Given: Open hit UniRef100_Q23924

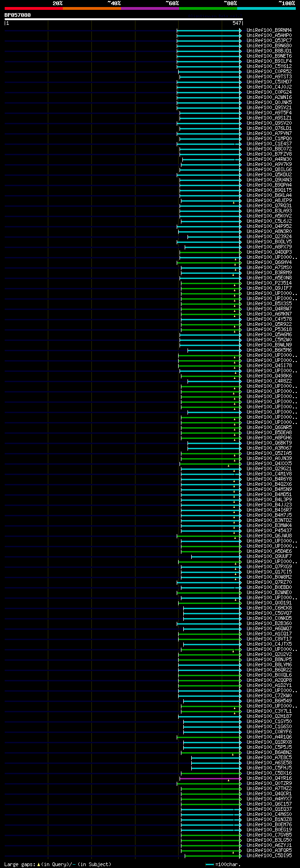Looking at the screenshot, I should 269,236.
